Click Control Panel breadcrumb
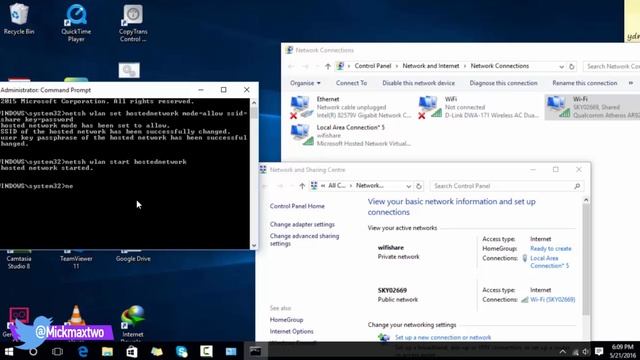This screenshot has width=640, height=360. point(373,66)
